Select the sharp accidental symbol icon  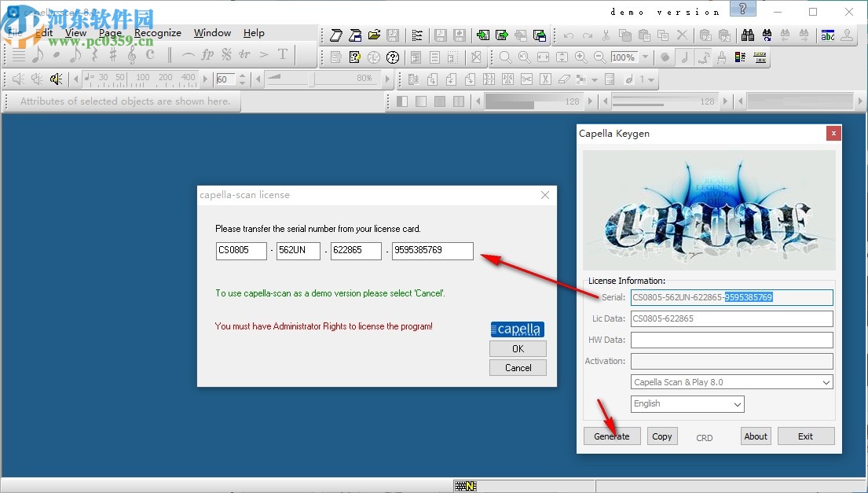[112, 55]
